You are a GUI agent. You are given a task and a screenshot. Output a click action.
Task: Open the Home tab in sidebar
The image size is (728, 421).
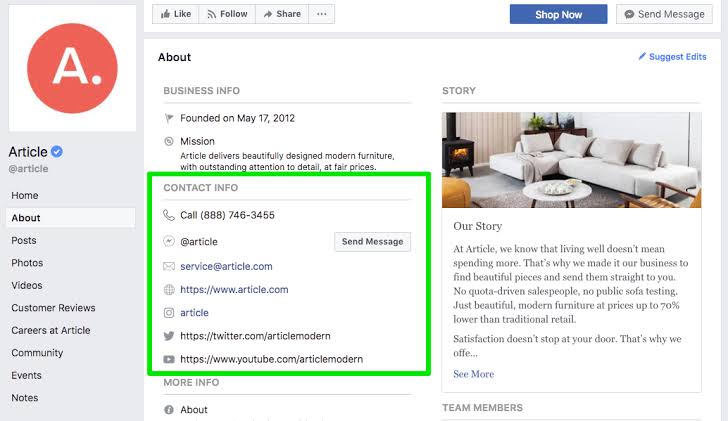25,195
